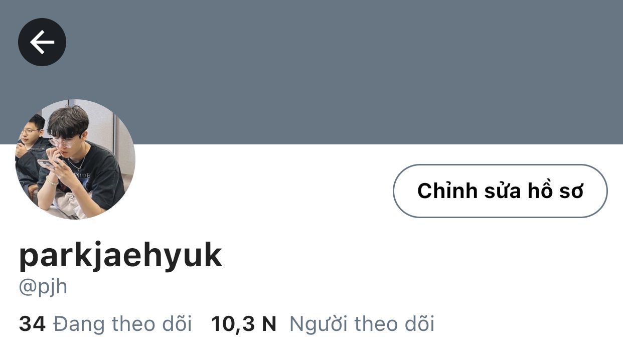Tap the seated person holding a phone in avatar
Screen dimensions: 623x364
(x=80, y=160)
